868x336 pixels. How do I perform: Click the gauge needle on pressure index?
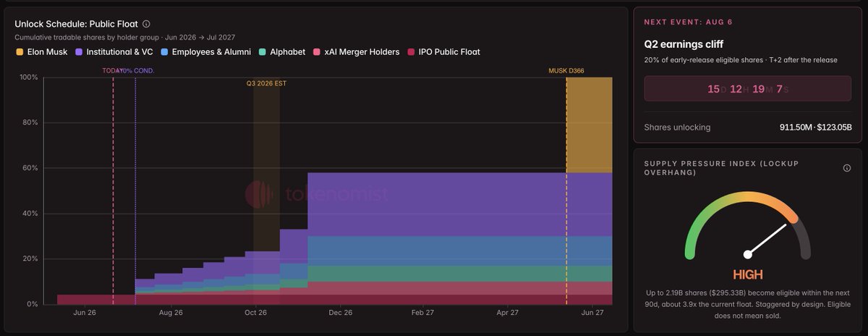click(767, 239)
